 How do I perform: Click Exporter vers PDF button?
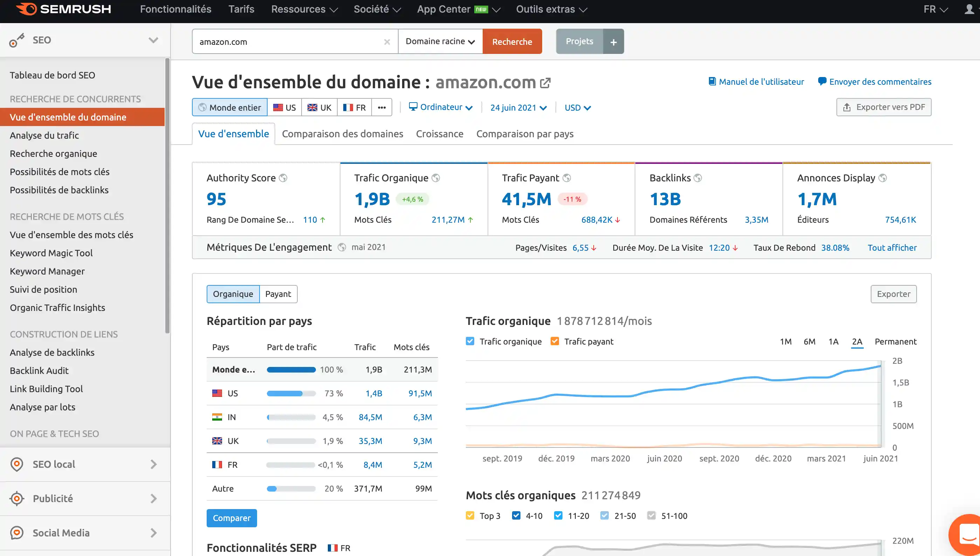(x=884, y=107)
